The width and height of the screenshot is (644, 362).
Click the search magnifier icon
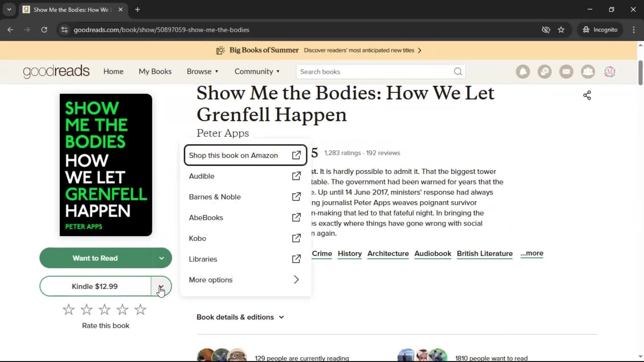(x=458, y=72)
